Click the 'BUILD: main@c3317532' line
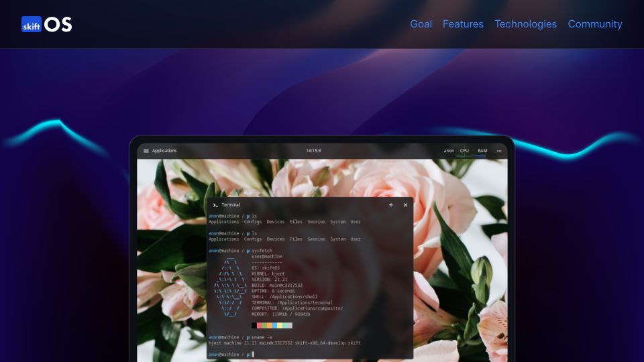Viewport: 644px width, 362px height. click(277, 286)
